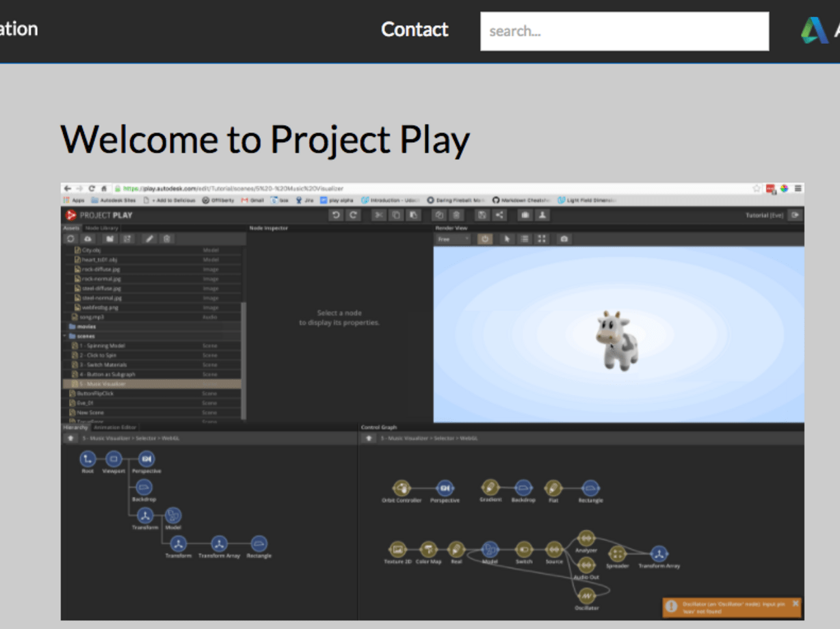Click the cloud upload icon in Assets panel
The image size is (840, 629).
(88, 238)
